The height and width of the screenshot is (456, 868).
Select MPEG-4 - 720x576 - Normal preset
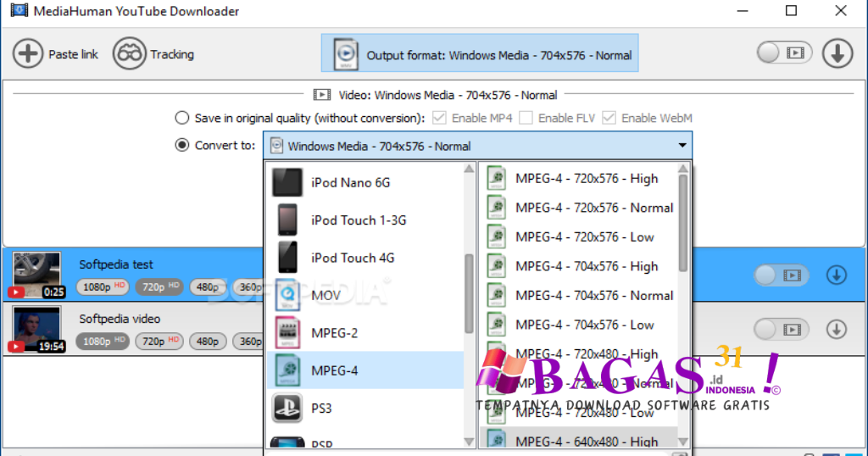coord(579,208)
